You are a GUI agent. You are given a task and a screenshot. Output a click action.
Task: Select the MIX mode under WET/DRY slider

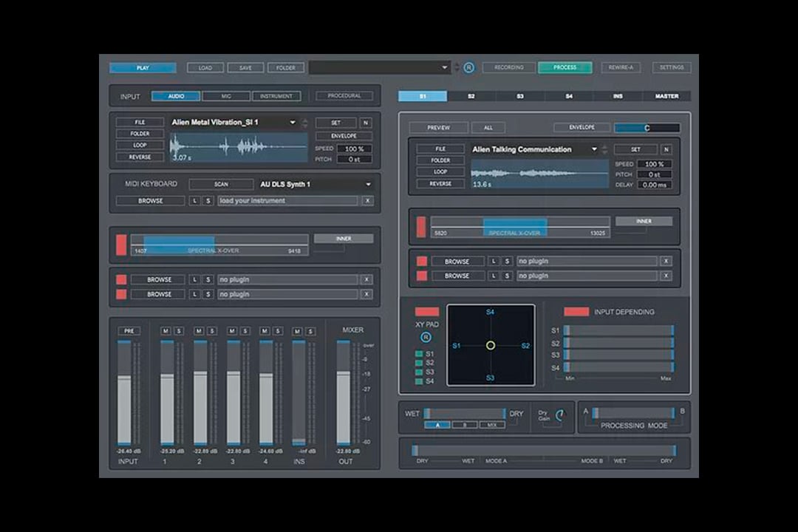491,425
